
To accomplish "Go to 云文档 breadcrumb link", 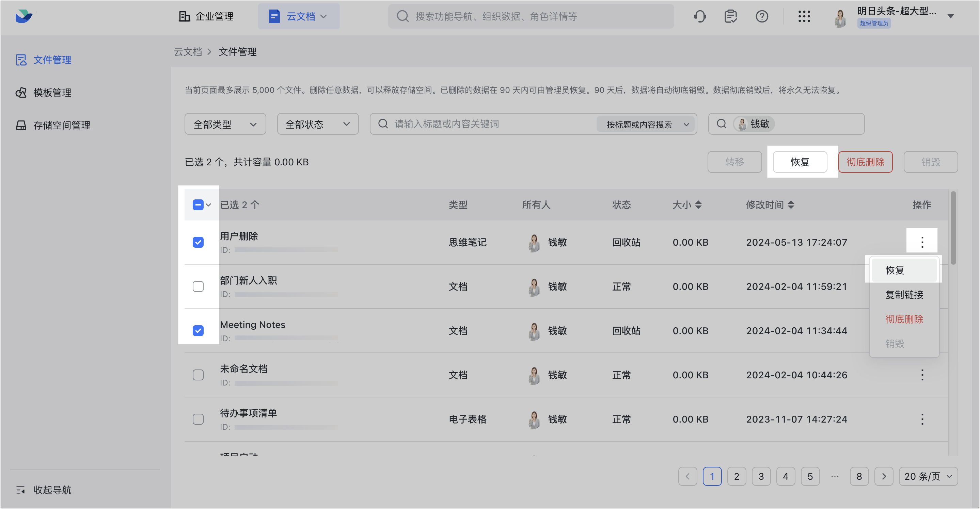I will [x=188, y=52].
